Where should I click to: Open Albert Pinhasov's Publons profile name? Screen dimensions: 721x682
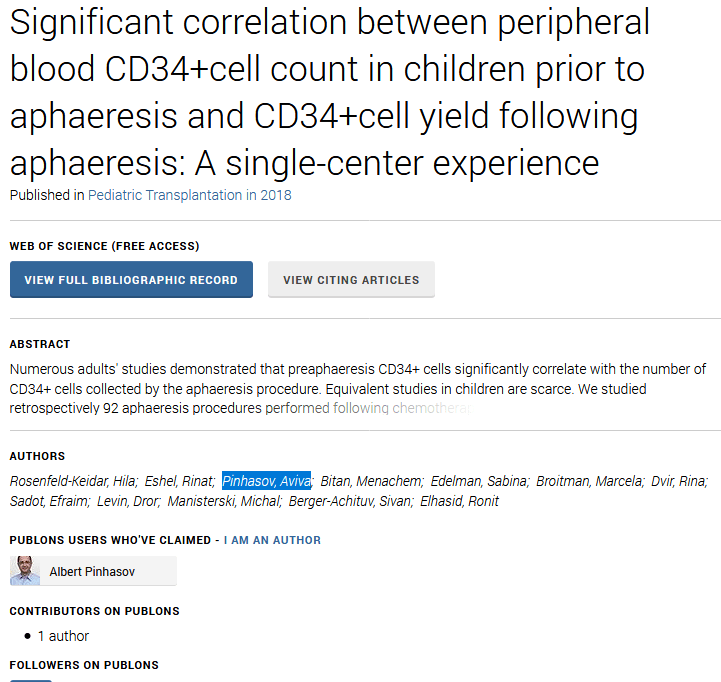[x=92, y=572]
